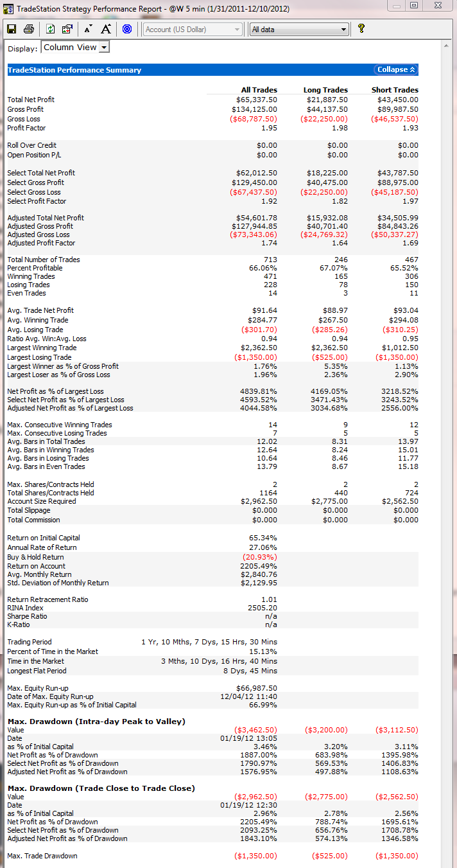The image size is (457, 868).
Task: Select the 66.06% percent profitable value
Action: click(x=263, y=268)
